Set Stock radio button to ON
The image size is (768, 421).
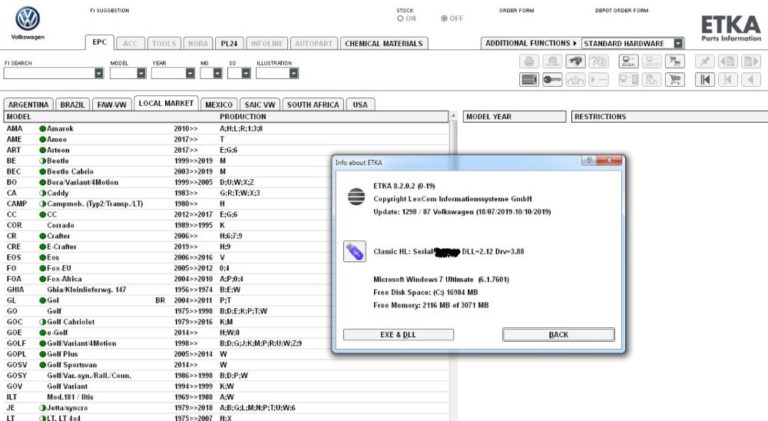pyautogui.click(x=400, y=19)
